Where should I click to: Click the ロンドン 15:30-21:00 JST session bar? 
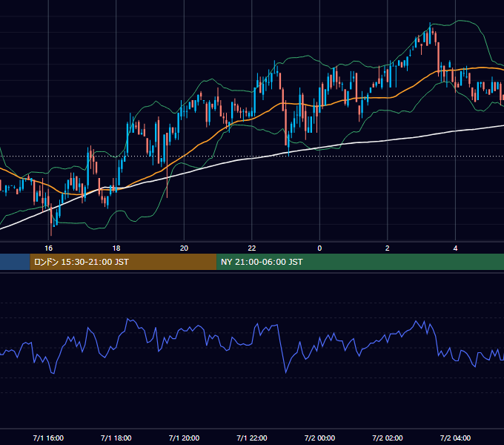point(124,262)
